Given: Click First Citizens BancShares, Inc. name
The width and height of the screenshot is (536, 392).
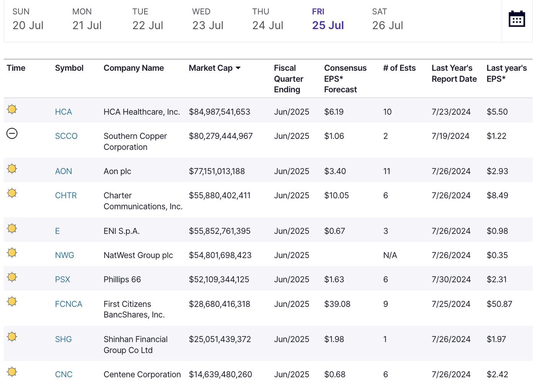Looking at the screenshot, I should coord(134,309).
